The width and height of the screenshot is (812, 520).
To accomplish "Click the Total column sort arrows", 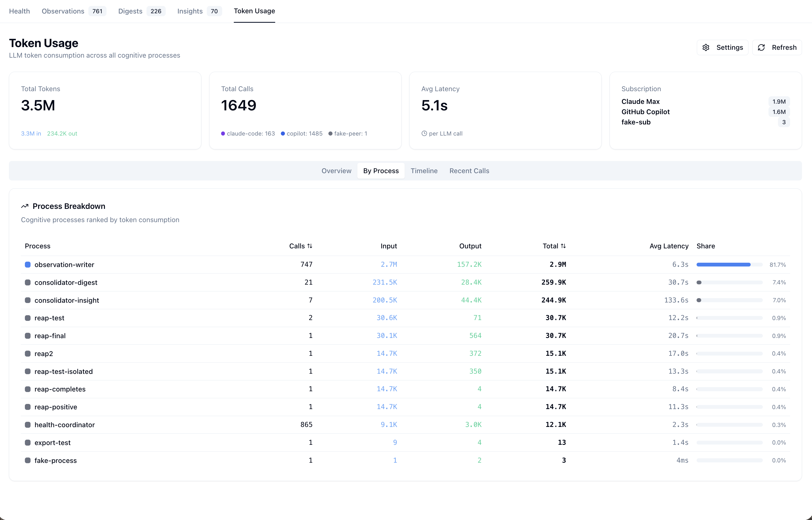I will coord(563,246).
